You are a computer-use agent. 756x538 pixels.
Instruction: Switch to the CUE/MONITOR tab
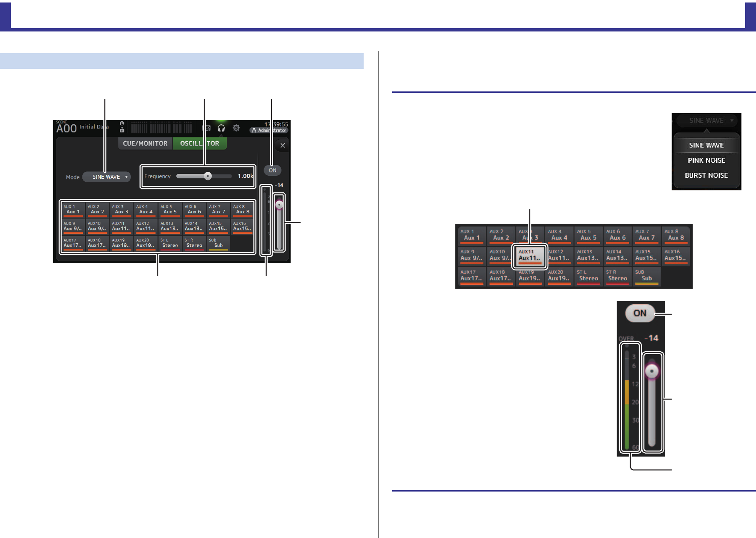pyautogui.click(x=145, y=143)
